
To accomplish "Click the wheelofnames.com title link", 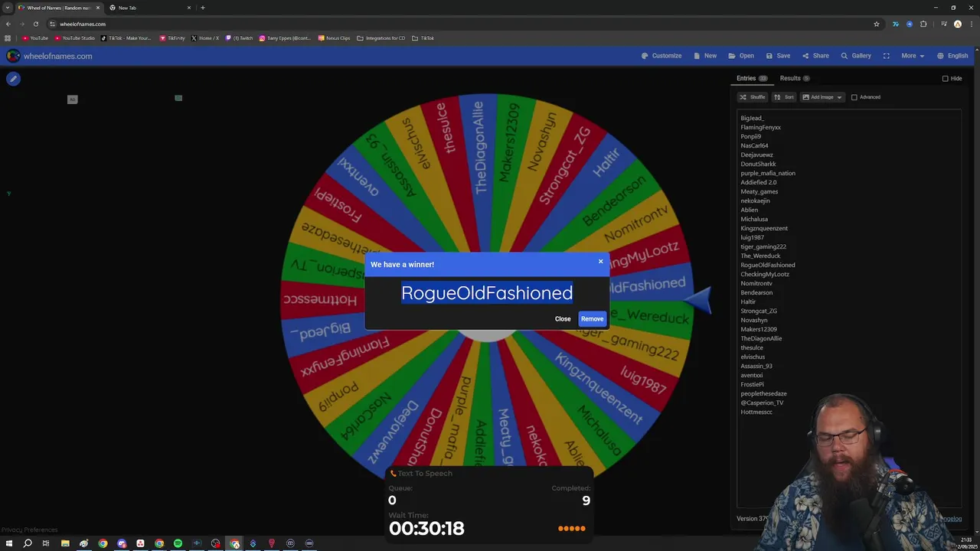I will pyautogui.click(x=58, y=56).
